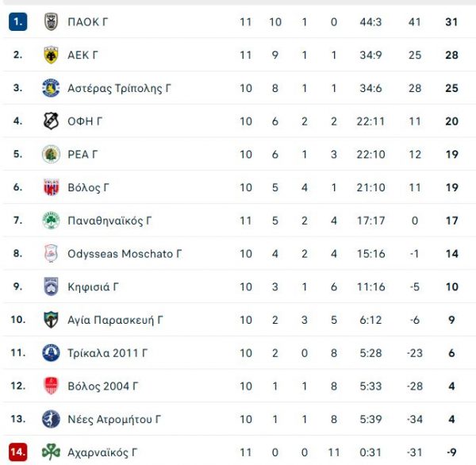This screenshot has height=465, width=476.
Task: Click the blue rank 1 position badge
Action: 18,22
